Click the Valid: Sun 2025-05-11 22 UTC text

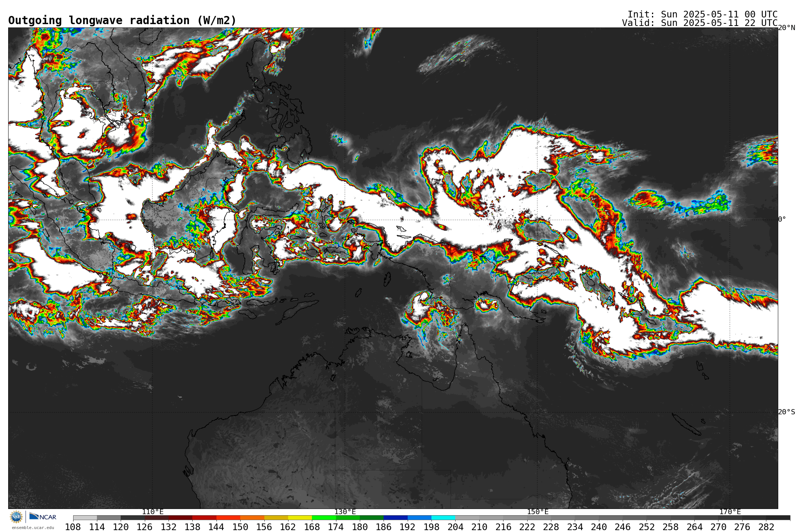(x=700, y=23)
